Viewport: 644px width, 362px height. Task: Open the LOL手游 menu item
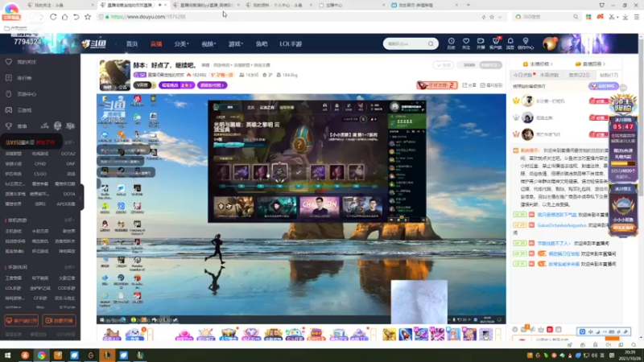point(291,44)
